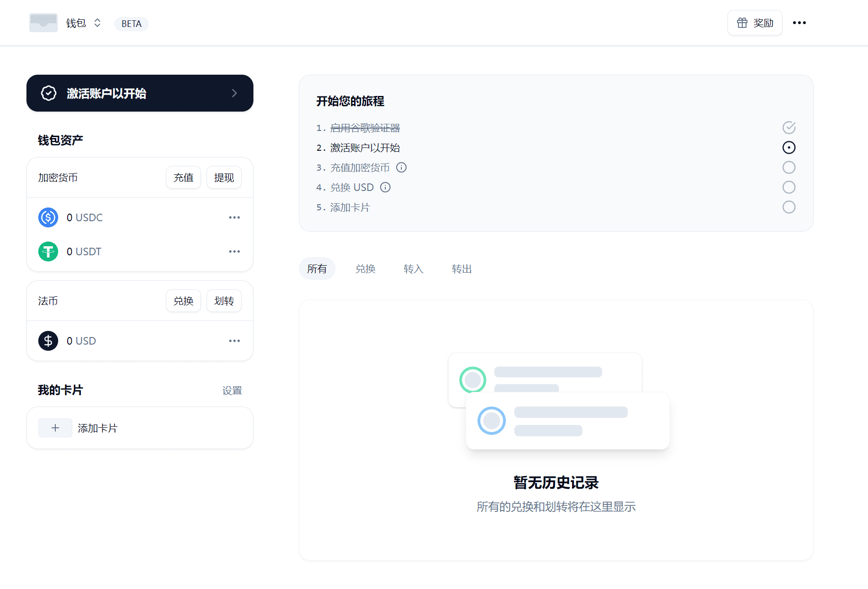Expand the three-dot options for USD
Image resolution: width=868 pixels, height=589 pixels.
(234, 341)
